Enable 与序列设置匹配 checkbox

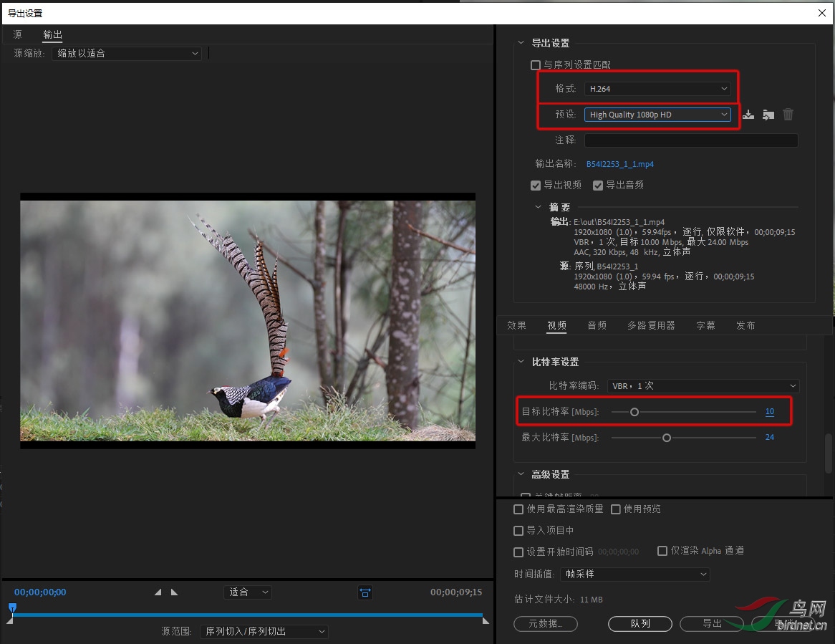(536, 65)
